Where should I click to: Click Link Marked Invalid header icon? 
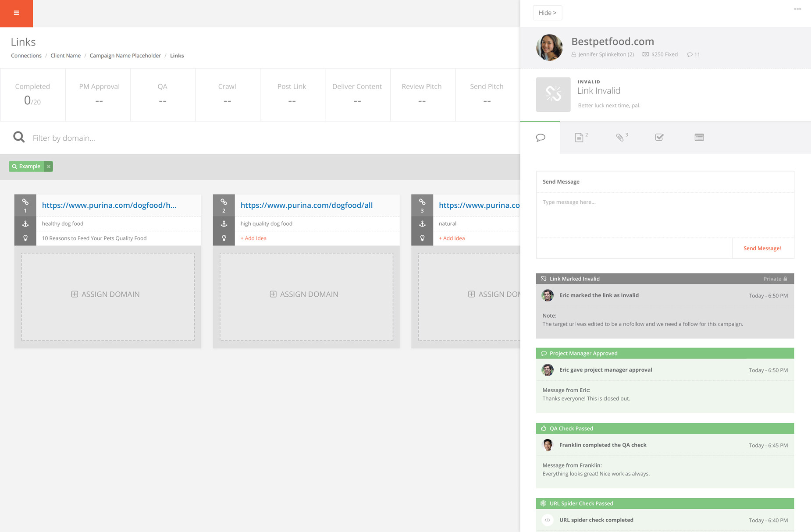[544, 279]
